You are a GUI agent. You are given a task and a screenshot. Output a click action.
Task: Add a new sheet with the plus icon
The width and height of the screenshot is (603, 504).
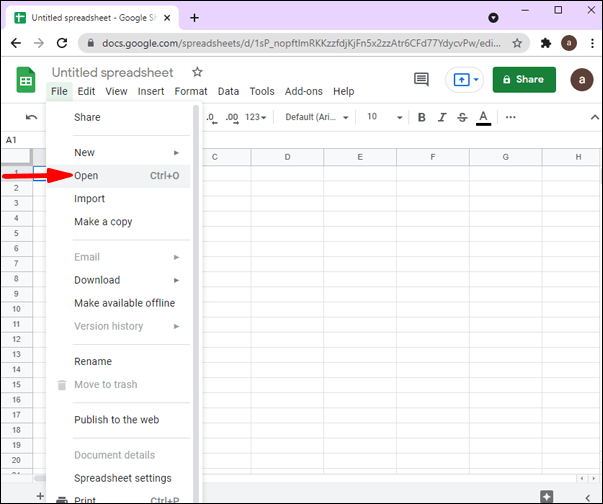tap(40, 496)
